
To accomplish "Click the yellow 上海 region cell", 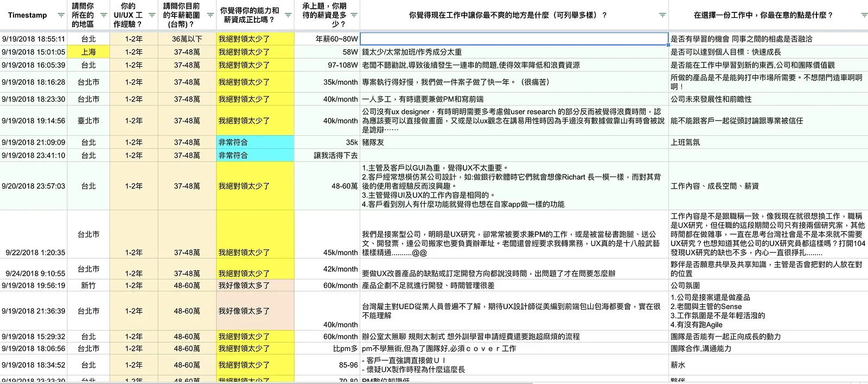I will pyautogui.click(x=88, y=52).
